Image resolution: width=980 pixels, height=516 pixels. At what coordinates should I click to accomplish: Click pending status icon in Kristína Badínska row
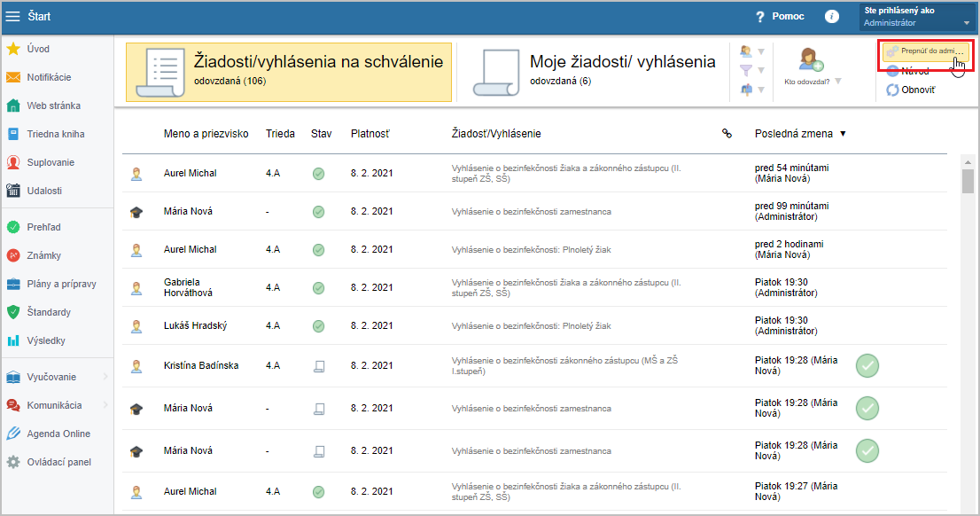pyautogui.click(x=318, y=365)
